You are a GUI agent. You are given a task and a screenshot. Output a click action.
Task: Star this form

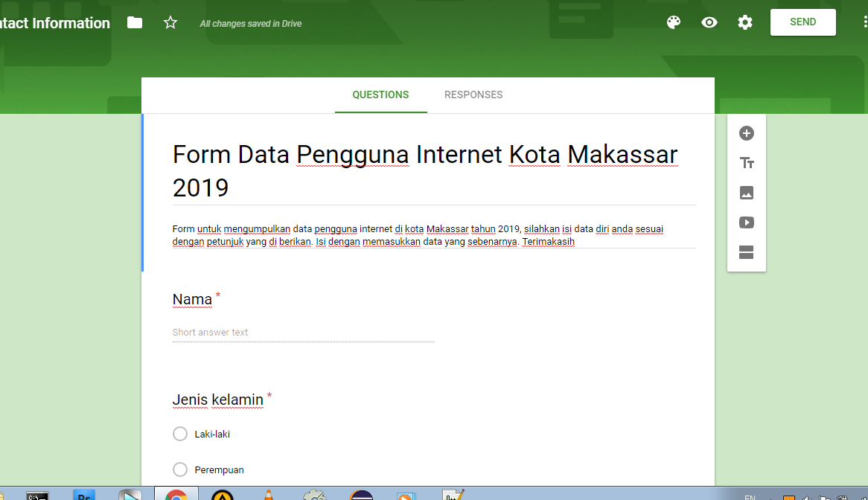click(170, 22)
